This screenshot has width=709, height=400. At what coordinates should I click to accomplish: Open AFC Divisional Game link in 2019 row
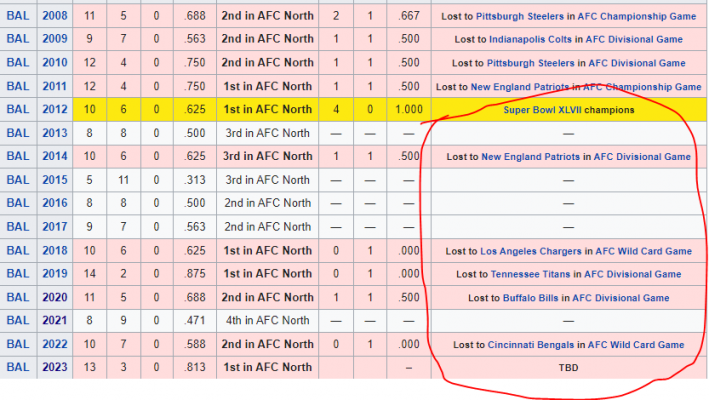pyautogui.click(x=633, y=274)
